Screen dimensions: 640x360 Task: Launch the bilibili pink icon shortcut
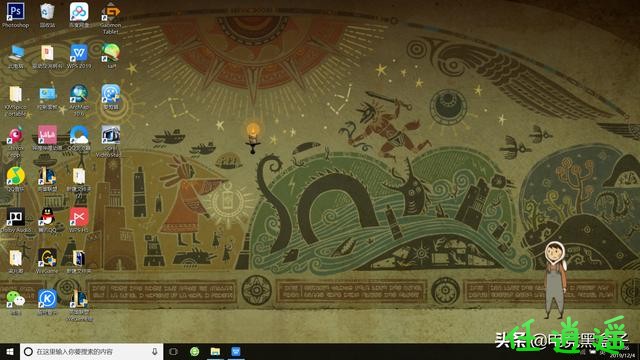pos(47,138)
